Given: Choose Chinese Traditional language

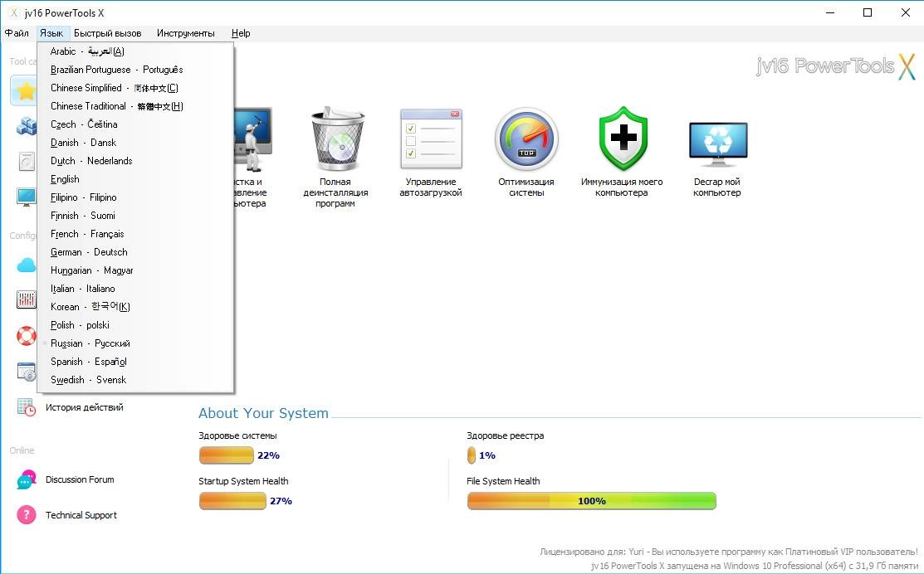Looking at the screenshot, I should tap(135, 106).
